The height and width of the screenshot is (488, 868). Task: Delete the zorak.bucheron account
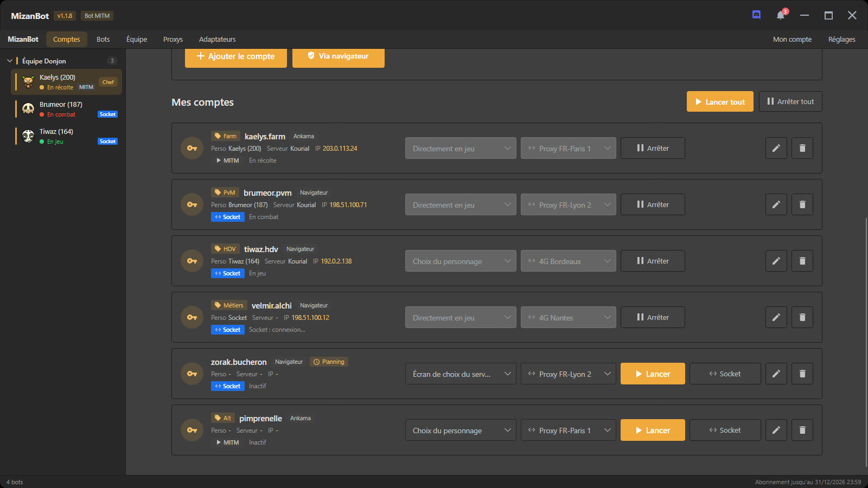(802, 374)
